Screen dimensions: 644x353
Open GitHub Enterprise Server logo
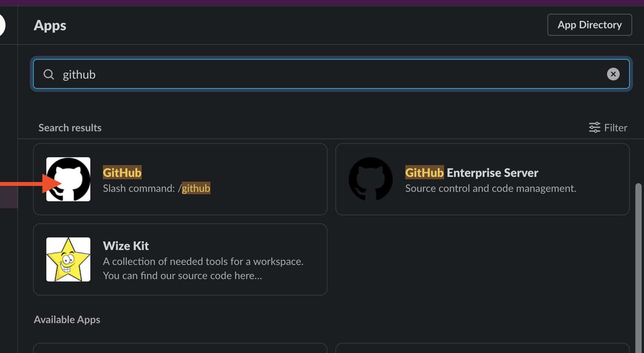(371, 179)
